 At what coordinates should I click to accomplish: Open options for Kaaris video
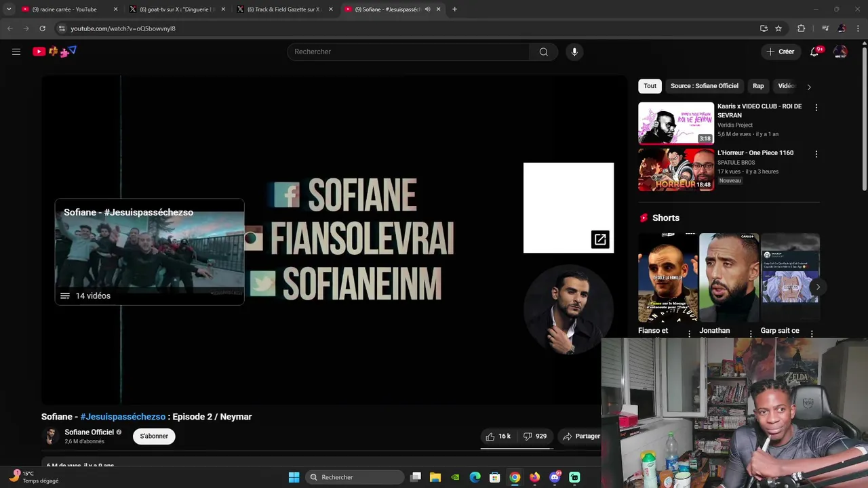816,108
